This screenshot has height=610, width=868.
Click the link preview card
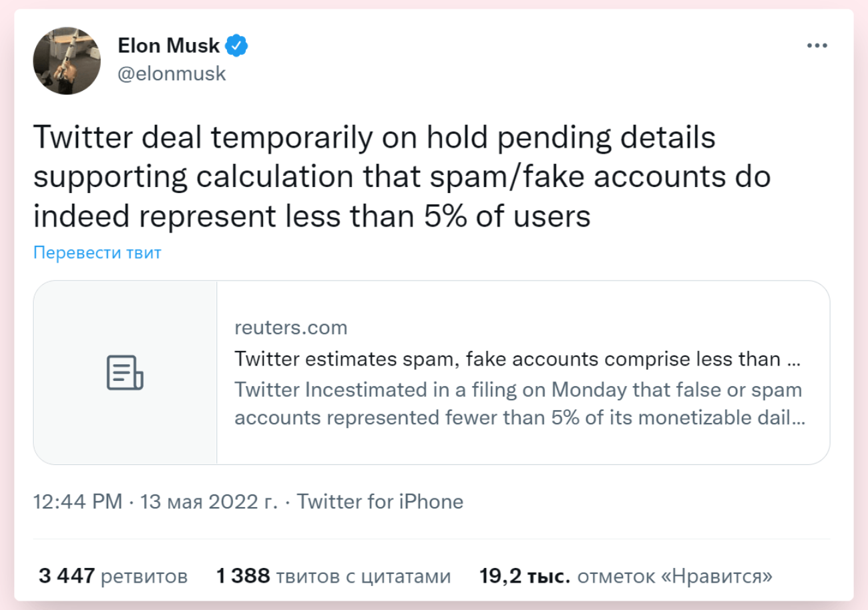tap(434, 372)
